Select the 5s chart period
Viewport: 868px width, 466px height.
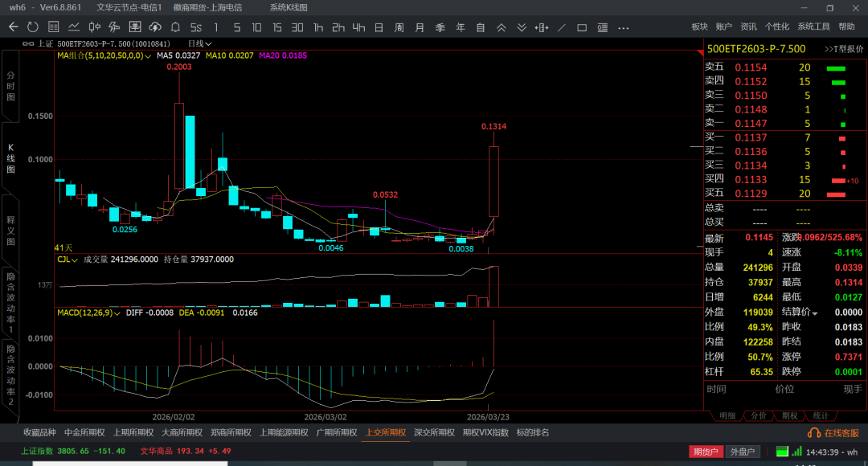pos(195,27)
